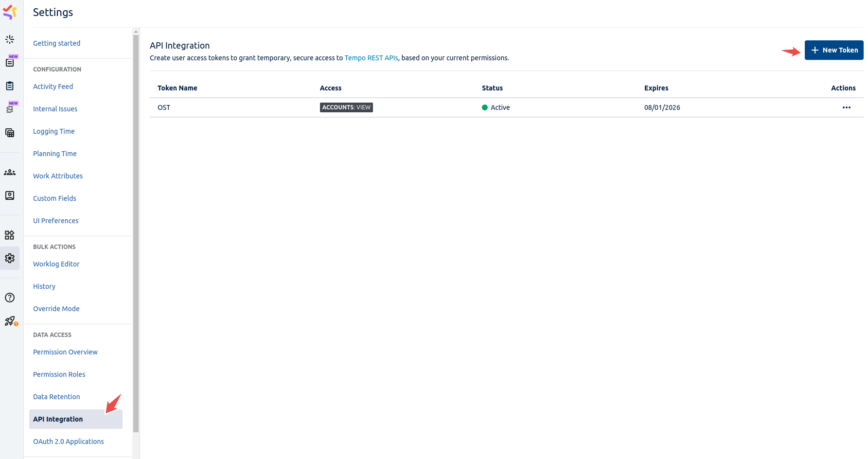This screenshot has width=868, height=459.
Task: Click the Actions column header
Action: coord(843,88)
